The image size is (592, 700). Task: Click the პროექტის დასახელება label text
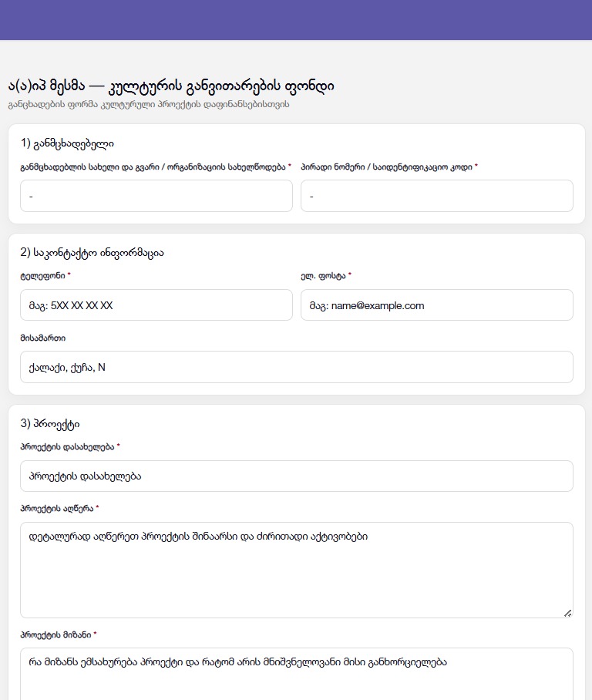[67, 446]
